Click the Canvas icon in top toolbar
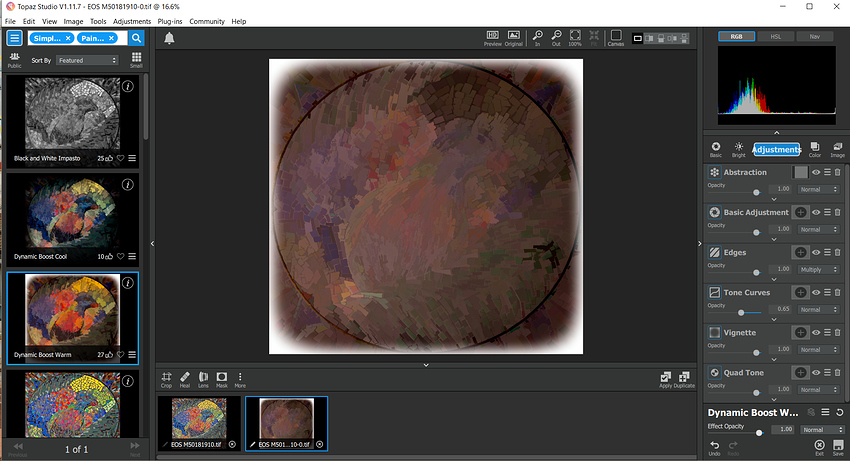 [616, 37]
